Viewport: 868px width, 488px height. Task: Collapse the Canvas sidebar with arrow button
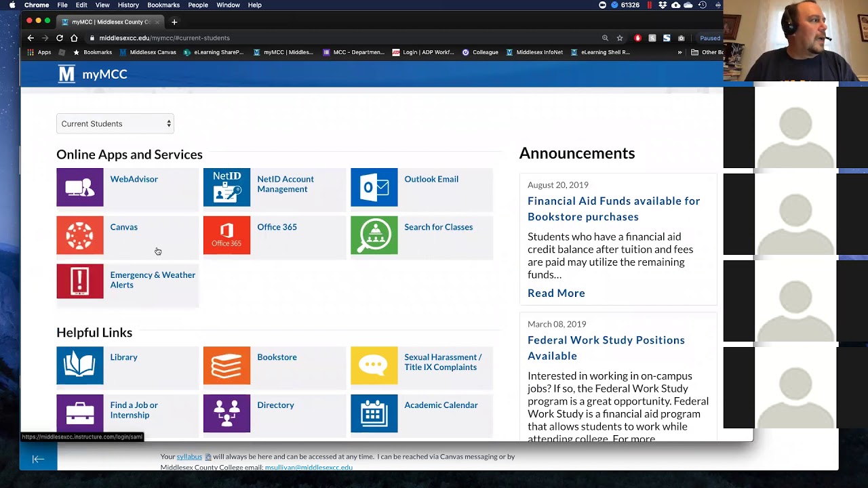pos(39,459)
